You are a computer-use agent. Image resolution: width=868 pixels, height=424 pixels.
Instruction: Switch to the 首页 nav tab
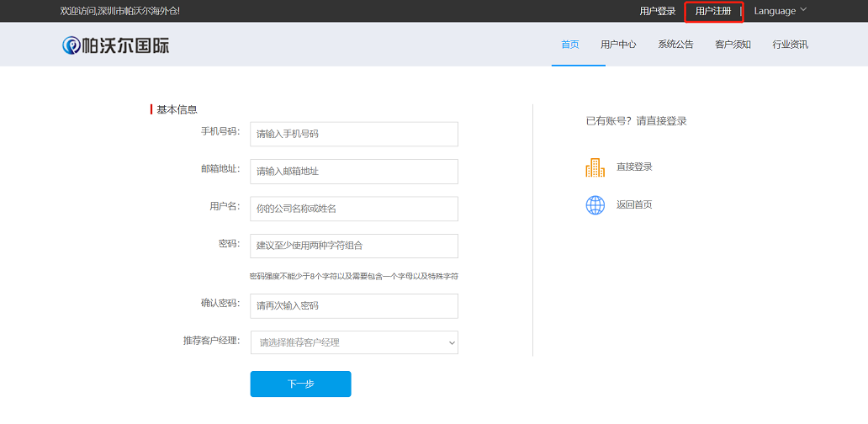570,45
